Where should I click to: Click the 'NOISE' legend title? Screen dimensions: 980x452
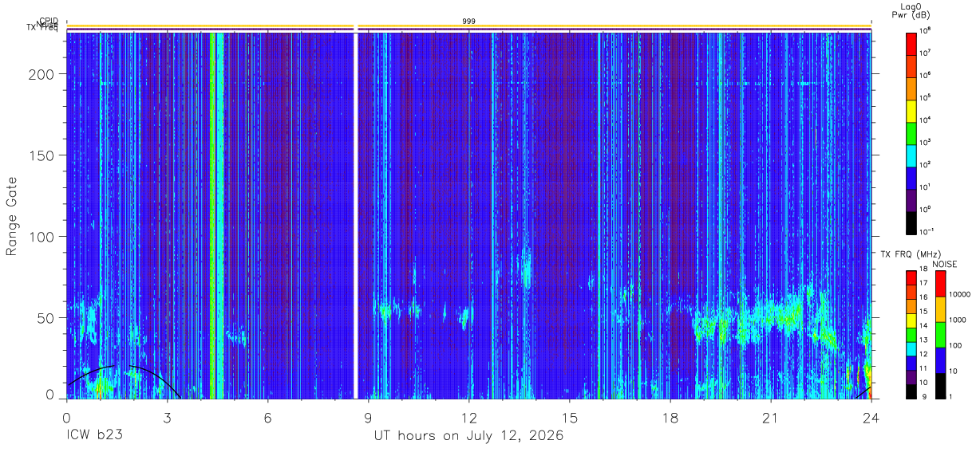pyautogui.click(x=945, y=264)
